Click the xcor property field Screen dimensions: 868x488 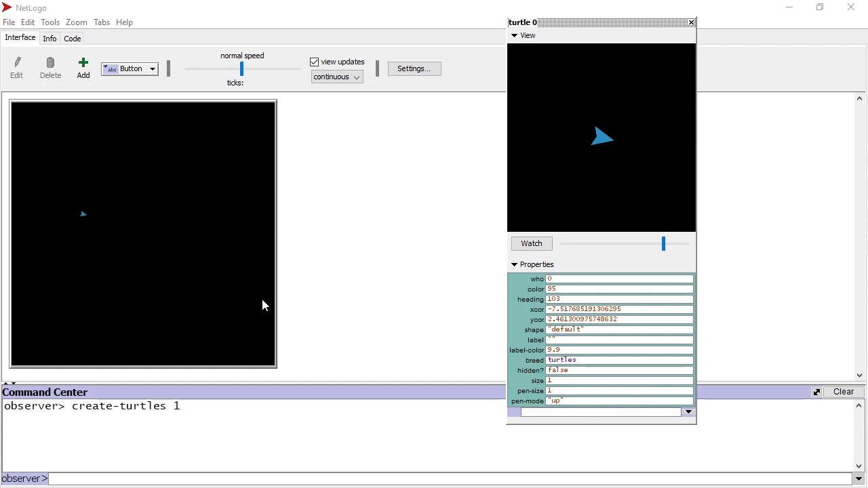coord(620,309)
